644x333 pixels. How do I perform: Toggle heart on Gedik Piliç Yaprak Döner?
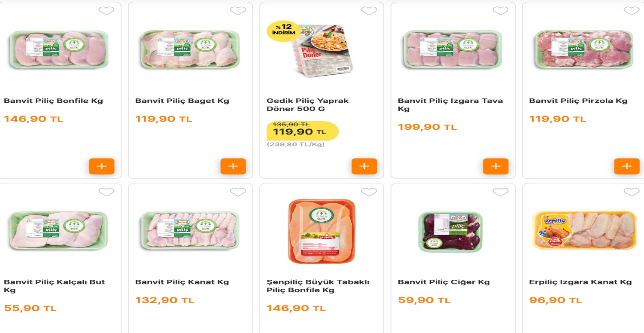tap(369, 11)
